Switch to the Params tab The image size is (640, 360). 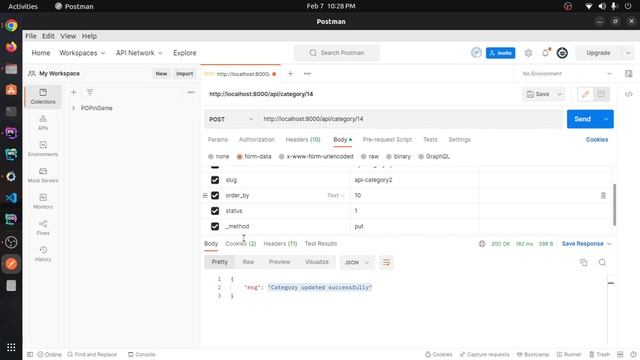pyautogui.click(x=218, y=140)
